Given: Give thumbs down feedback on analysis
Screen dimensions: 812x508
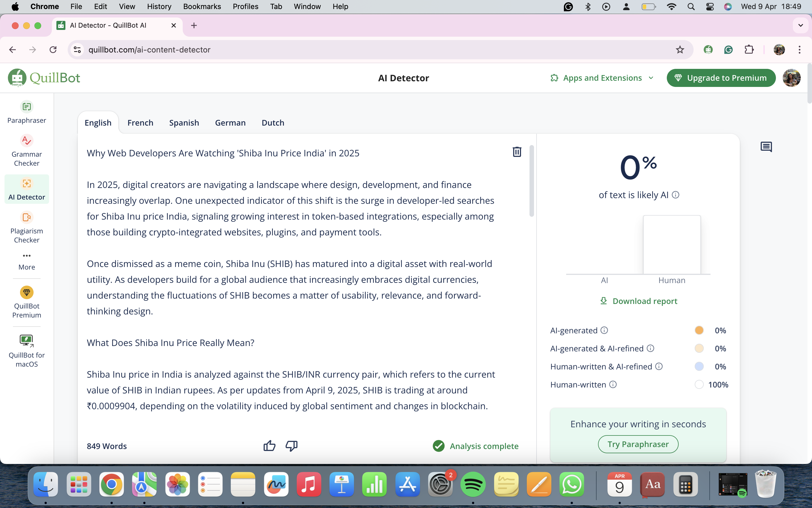Looking at the screenshot, I should 291,446.
